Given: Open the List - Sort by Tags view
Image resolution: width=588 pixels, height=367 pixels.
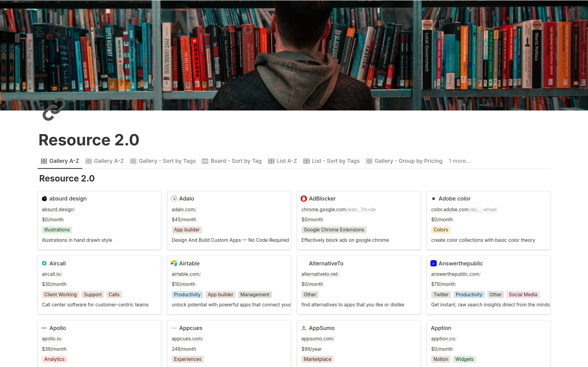Looking at the screenshot, I should pos(336,161).
